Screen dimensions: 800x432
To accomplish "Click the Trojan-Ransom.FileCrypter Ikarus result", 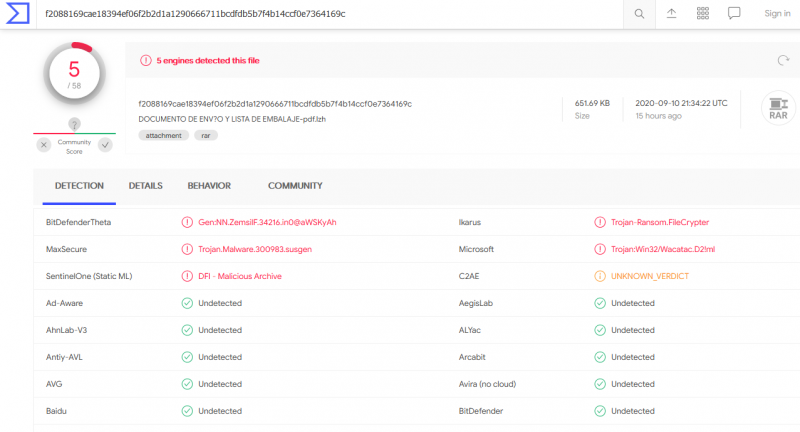I will [659, 222].
